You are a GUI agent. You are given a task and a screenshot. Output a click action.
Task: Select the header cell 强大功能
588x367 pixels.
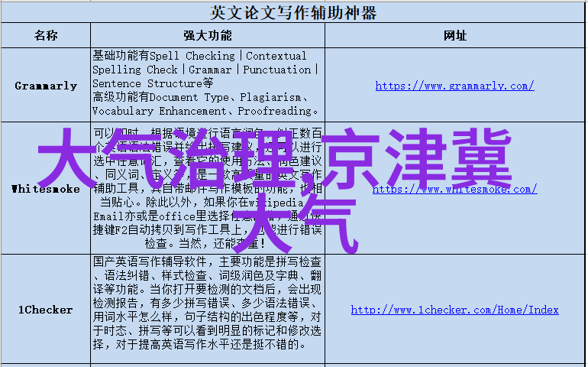tap(208, 36)
